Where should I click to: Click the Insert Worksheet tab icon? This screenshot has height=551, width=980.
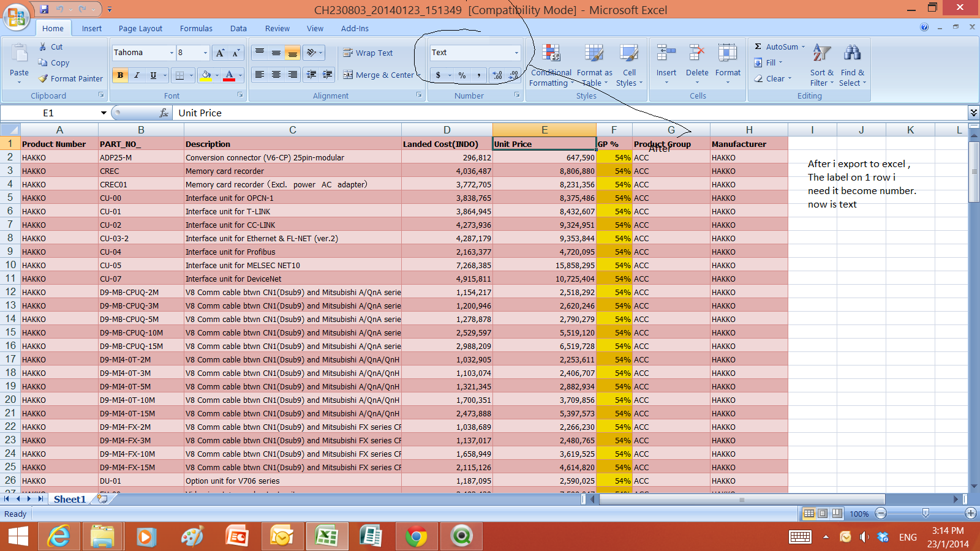(102, 499)
